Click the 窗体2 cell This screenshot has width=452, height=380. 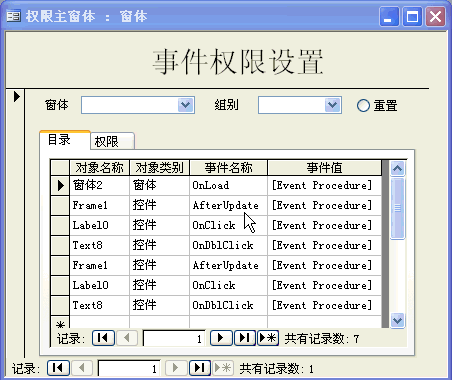(99, 185)
